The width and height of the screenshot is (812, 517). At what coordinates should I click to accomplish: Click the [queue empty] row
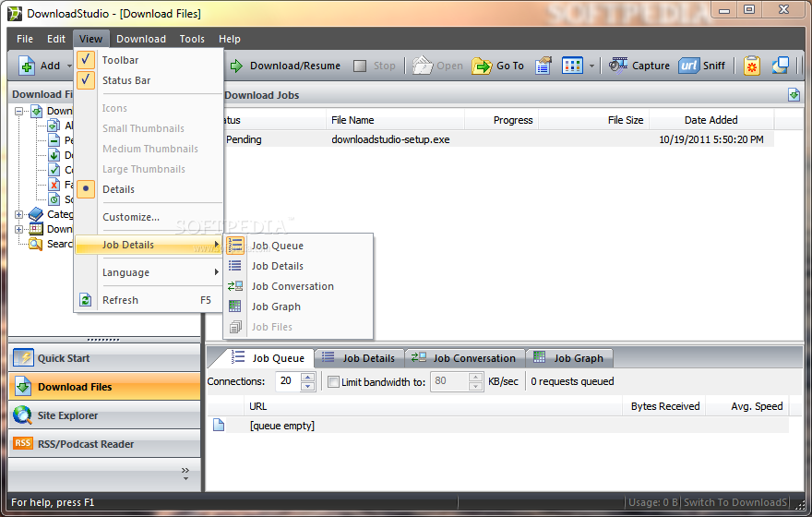[x=497, y=426]
